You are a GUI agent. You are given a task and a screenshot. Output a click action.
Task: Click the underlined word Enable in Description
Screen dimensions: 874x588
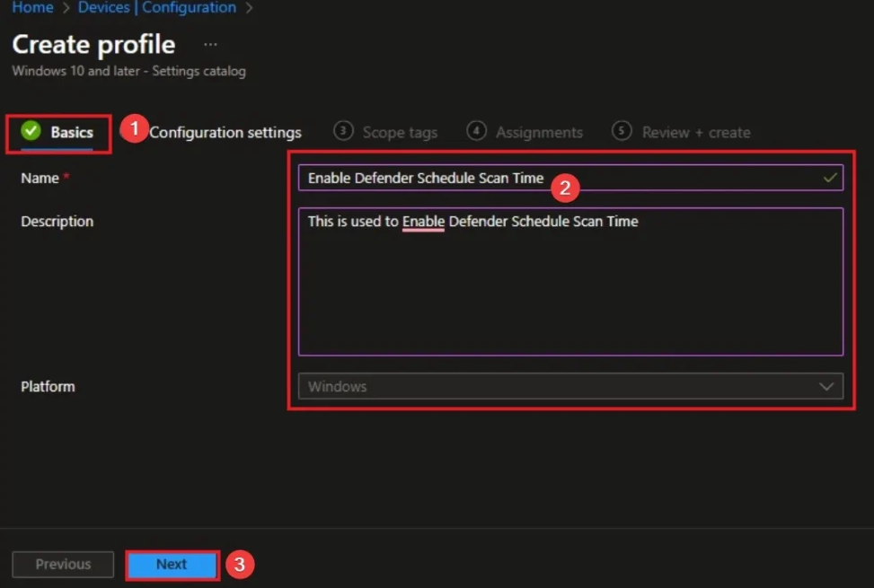[423, 222]
